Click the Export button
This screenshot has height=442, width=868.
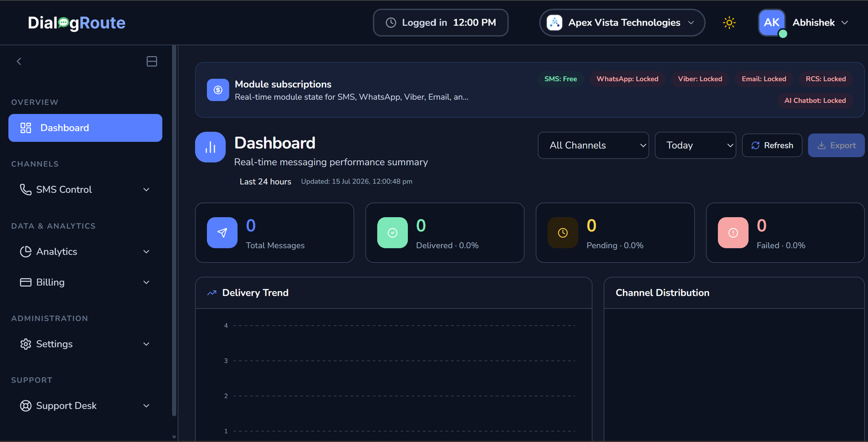coord(836,146)
